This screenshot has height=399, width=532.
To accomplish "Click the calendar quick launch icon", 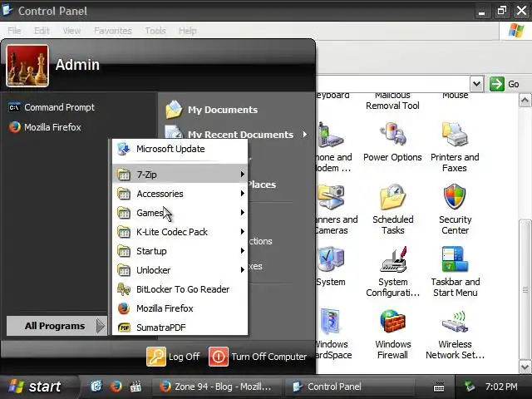I will (x=135, y=387).
